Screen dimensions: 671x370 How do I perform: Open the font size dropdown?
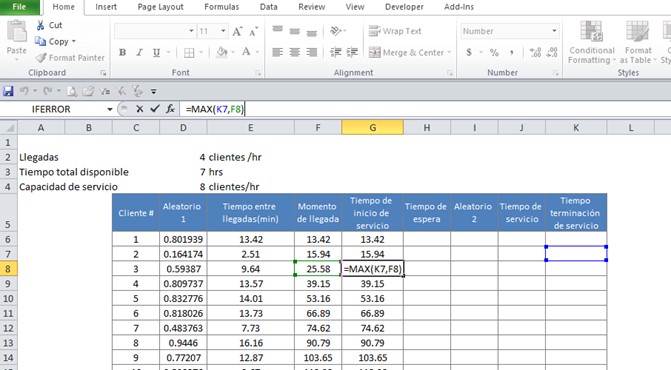(x=223, y=31)
